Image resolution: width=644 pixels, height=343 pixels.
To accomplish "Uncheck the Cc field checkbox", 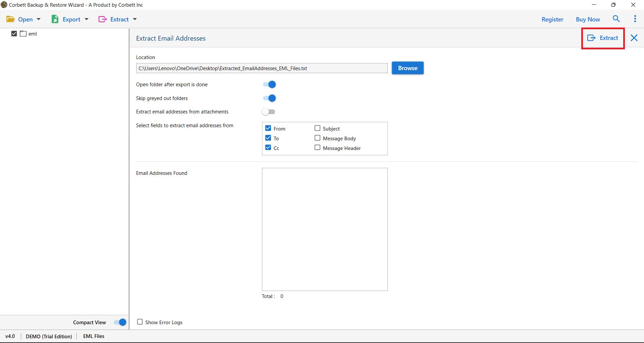I will point(268,148).
